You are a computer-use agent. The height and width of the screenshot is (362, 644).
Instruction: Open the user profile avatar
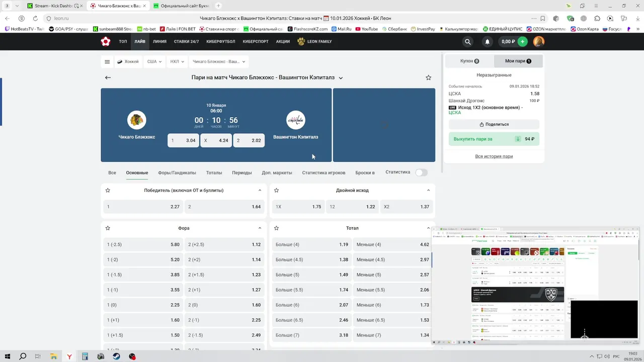point(539,42)
